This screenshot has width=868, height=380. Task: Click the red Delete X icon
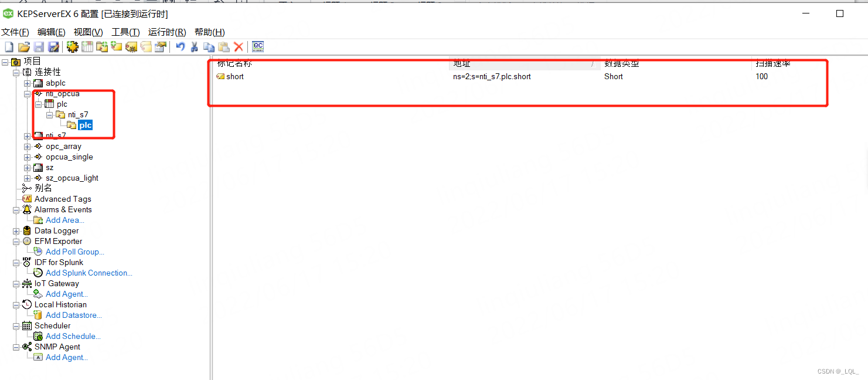(x=239, y=47)
